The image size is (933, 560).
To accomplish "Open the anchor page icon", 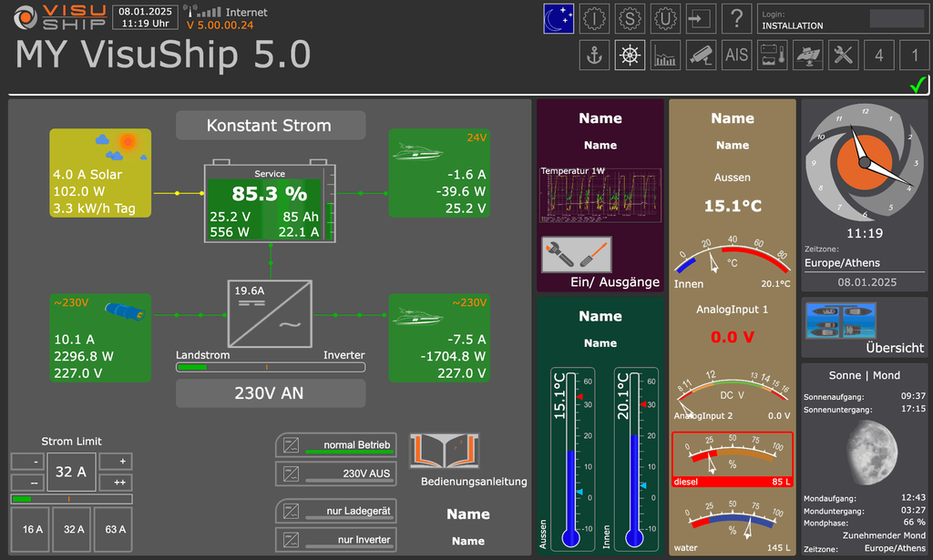I will pos(594,56).
